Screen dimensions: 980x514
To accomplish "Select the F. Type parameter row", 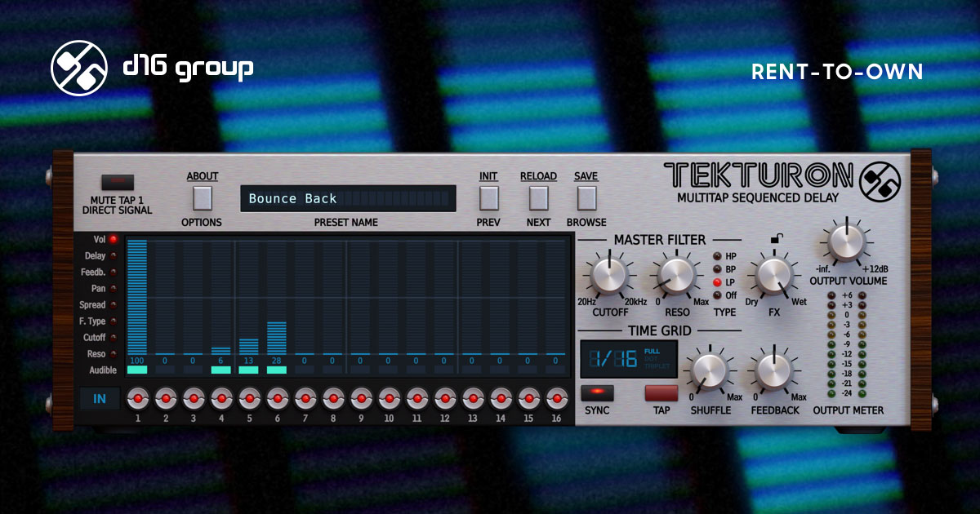I will pos(99,321).
